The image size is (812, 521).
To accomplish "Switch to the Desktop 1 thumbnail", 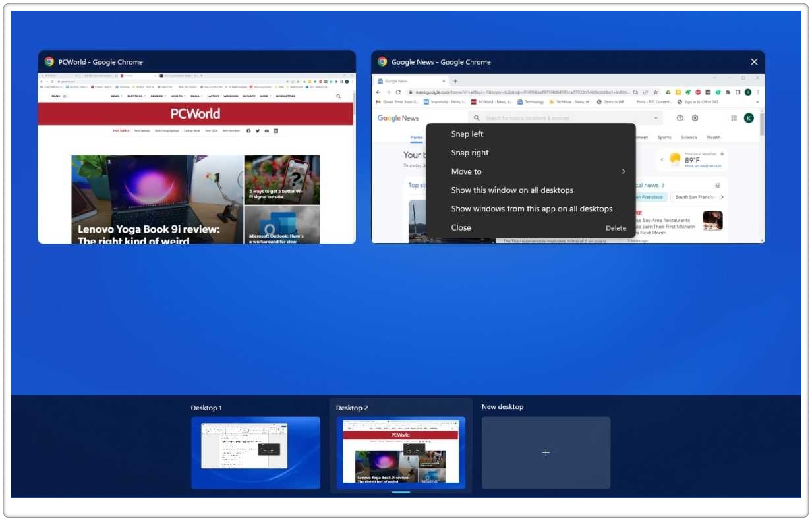I will point(256,452).
